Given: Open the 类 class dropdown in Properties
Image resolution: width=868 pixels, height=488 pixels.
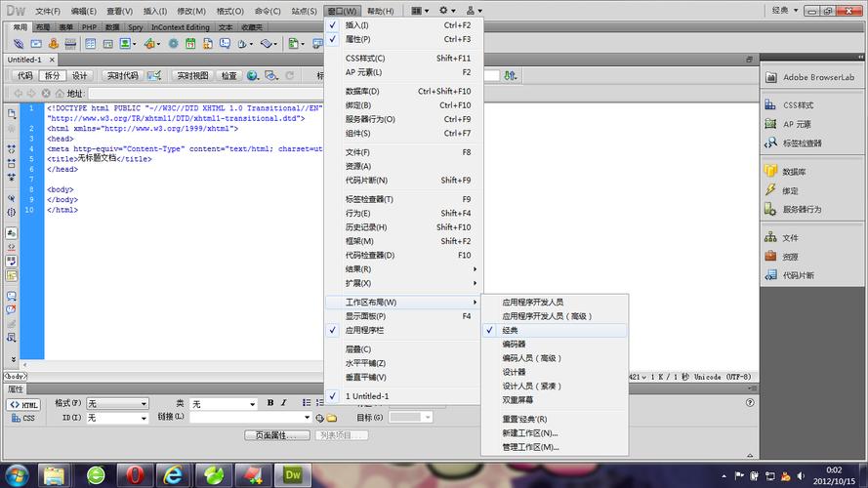Looking at the screenshot, I should 224,404.
